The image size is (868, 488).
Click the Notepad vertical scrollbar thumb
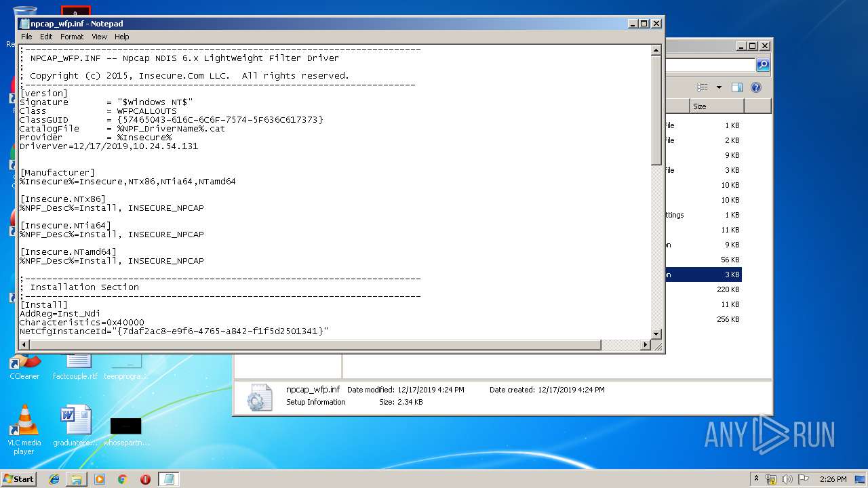point(656,110)
